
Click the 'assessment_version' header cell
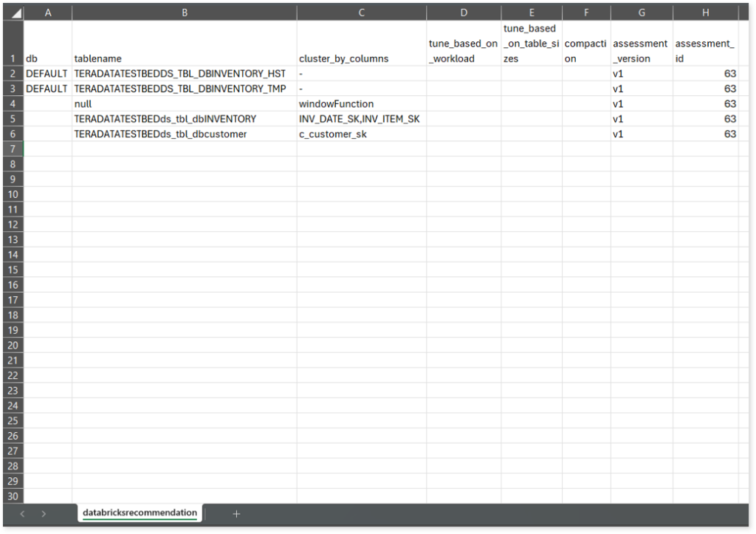(642, 43)
